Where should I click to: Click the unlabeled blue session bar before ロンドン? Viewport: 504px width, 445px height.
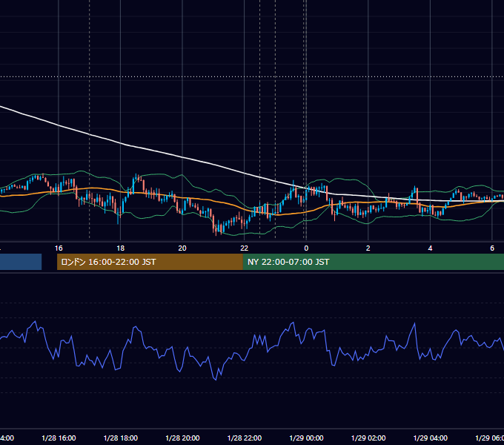tap(21, 262)
